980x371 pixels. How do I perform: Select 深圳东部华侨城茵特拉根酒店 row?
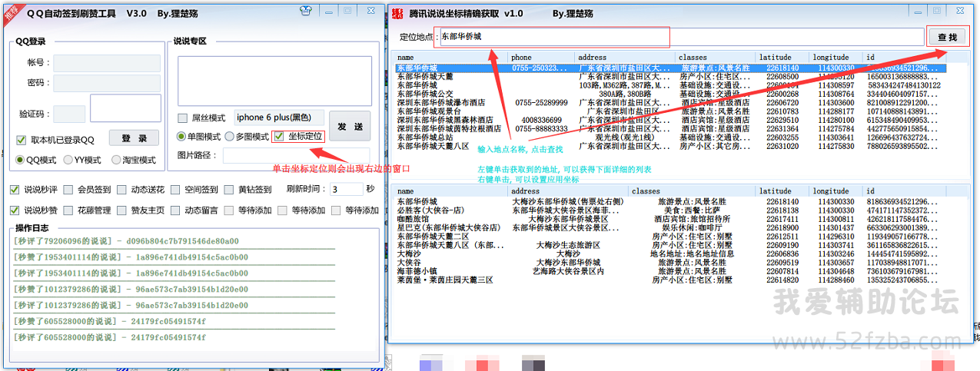669,129
